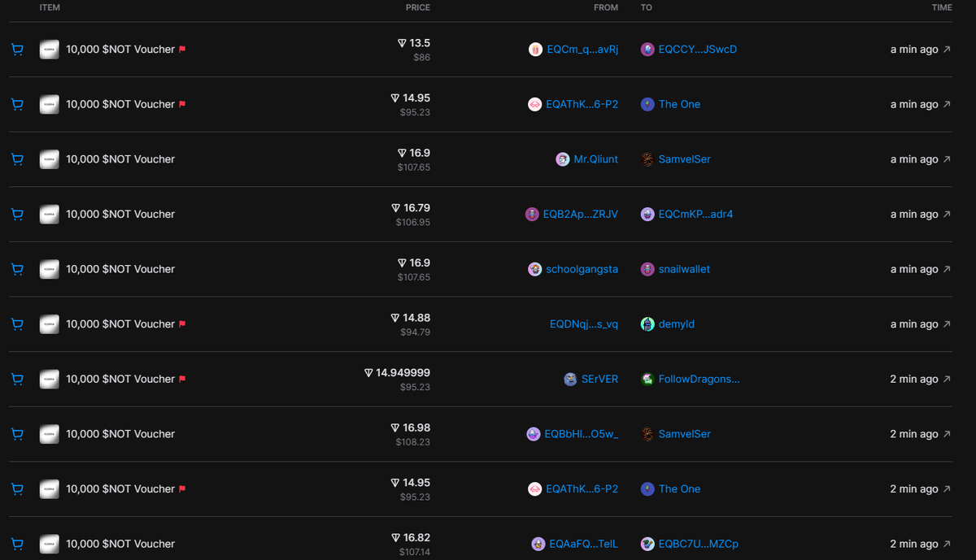Open seller profile EQCm_q...avRj
The width and height of the screenshot is (976, 560).
point(582,50)
